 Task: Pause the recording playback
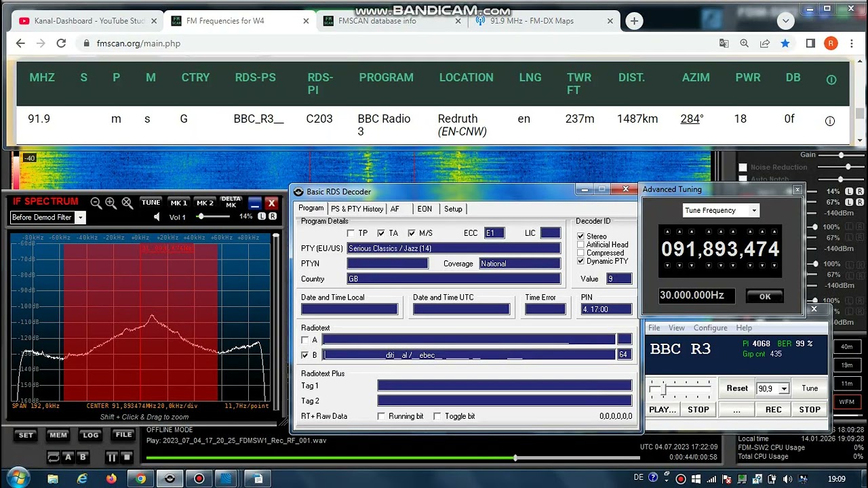[111, 457]
